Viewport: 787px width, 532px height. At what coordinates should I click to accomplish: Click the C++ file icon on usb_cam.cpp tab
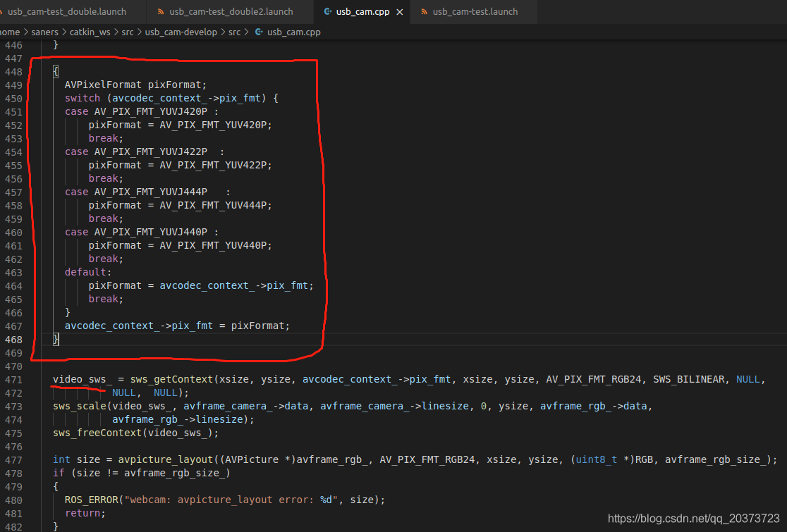click(328, 11)
